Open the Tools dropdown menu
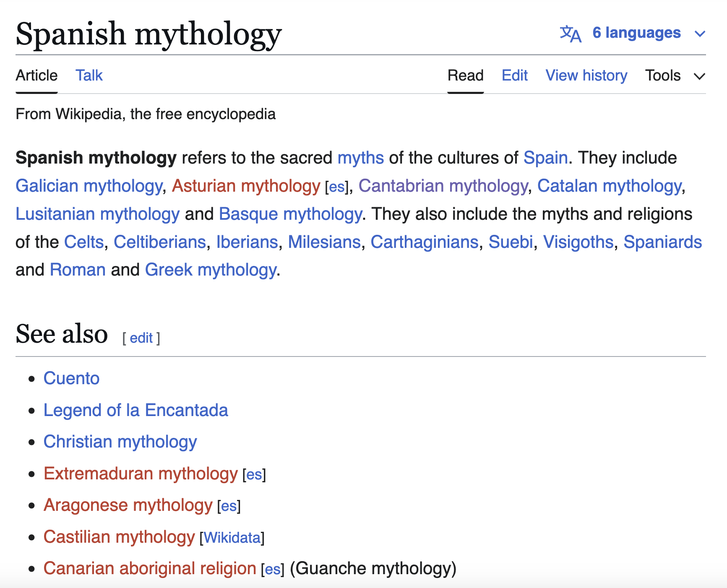The width and height of the screenshot is (727, 588). pyautogui.click(x=675, y=75)
